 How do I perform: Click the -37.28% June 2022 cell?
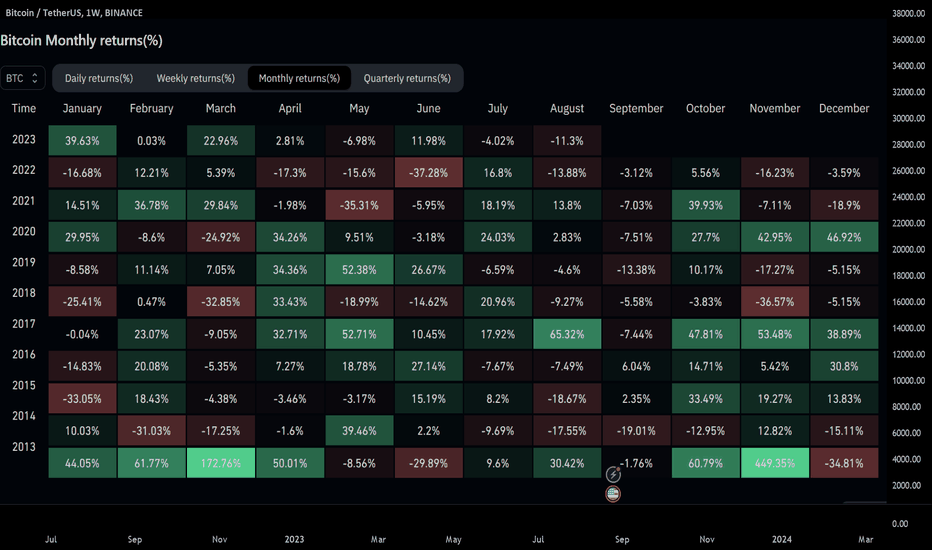point(429,173)
